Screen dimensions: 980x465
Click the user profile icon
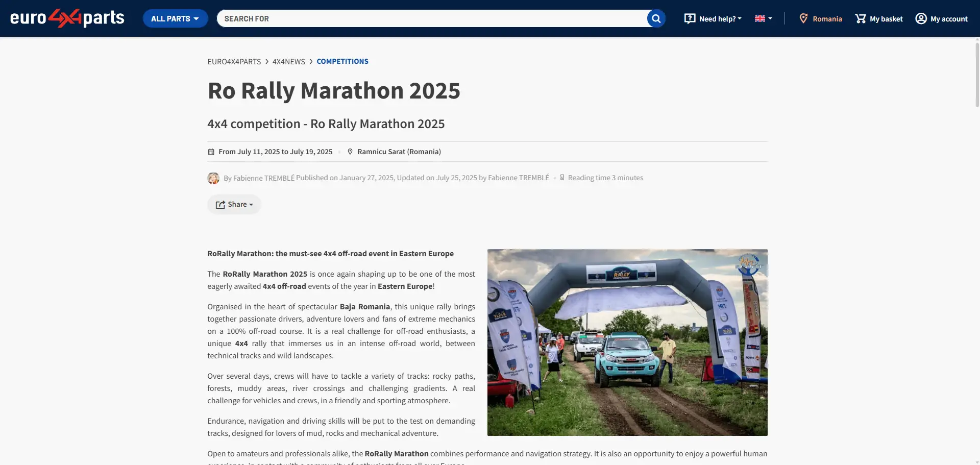point(921,18)
